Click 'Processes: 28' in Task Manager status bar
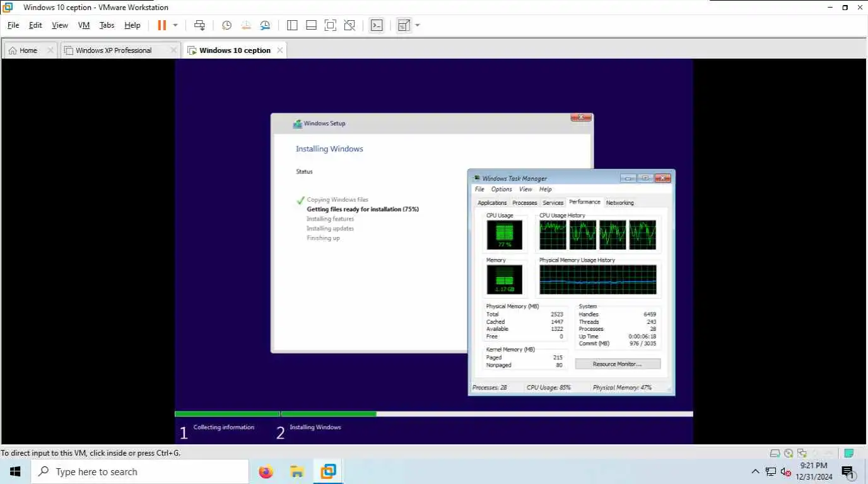The width and height of the screenshot is (868, 484). 490,388
